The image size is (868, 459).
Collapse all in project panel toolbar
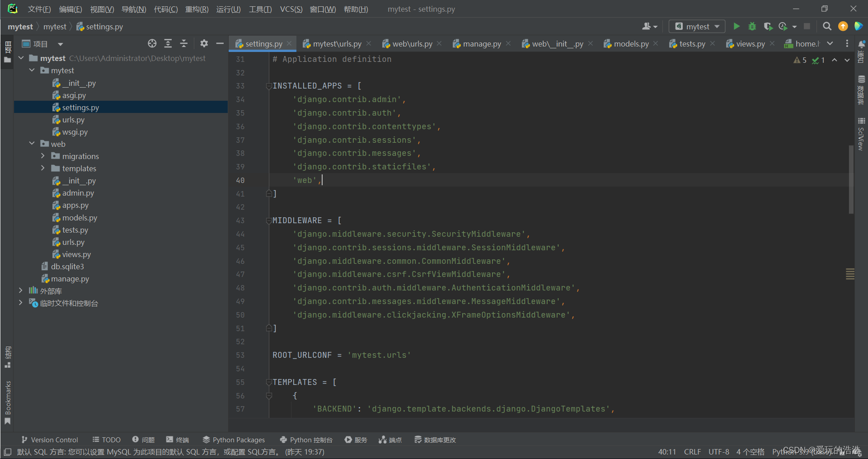184,43
